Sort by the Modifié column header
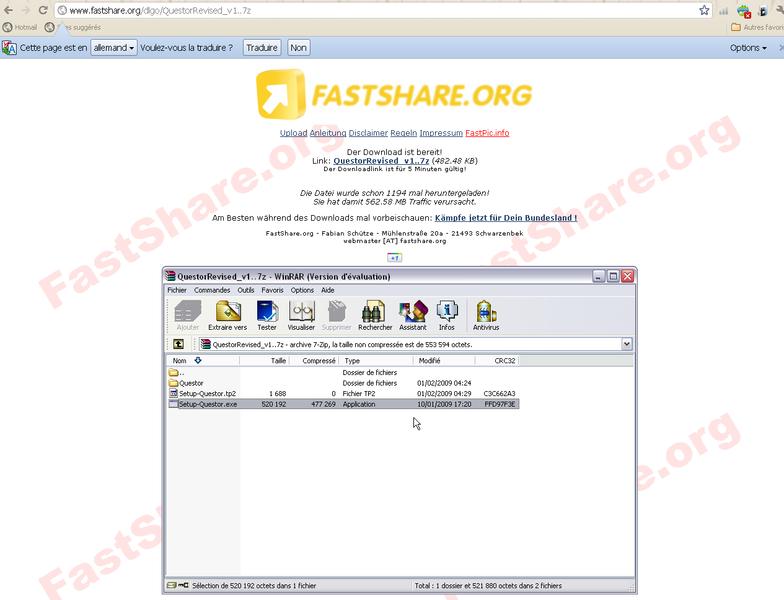This screenshot has width=784, height=600. pos(444,360)
